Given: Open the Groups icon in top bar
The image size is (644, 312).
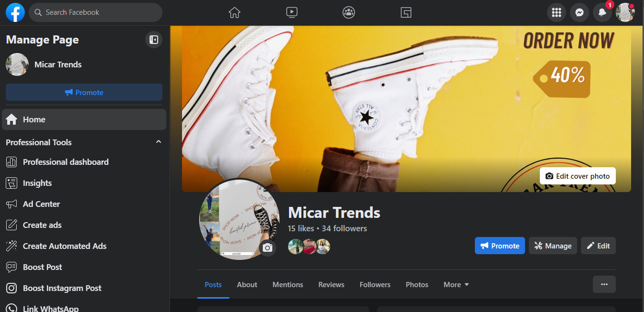Looking at the screenshot, I should [x=349, y=12].
